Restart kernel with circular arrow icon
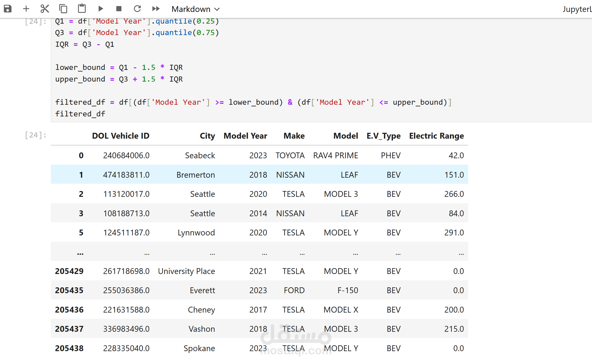Screen dimensions: 592x364 (x=137, y=9)
